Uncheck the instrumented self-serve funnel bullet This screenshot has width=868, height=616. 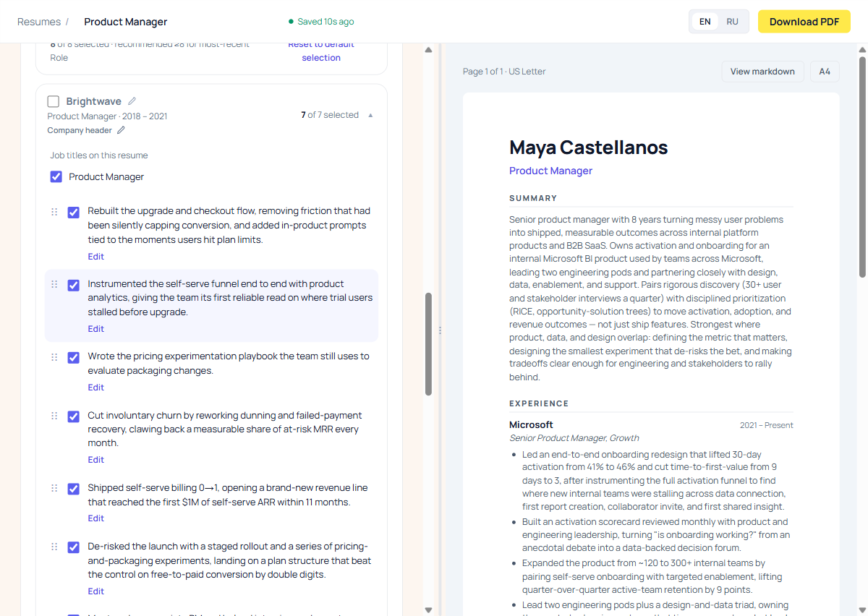73,286
